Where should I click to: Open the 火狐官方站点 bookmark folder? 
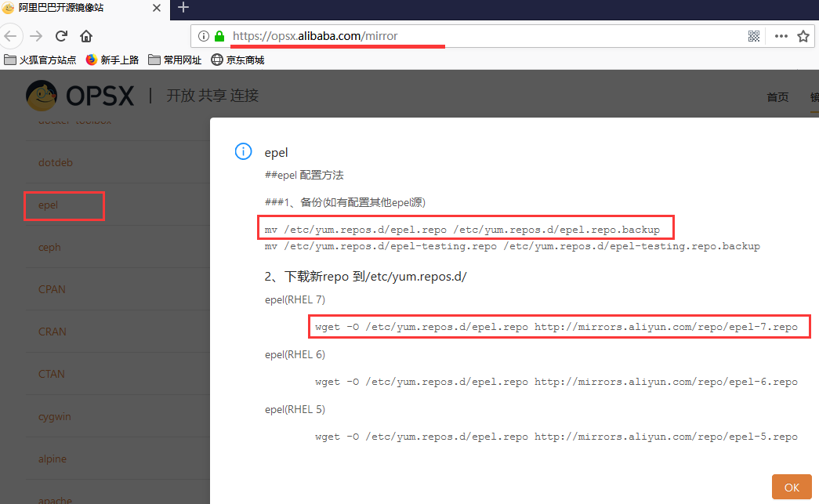pos(40,60)
